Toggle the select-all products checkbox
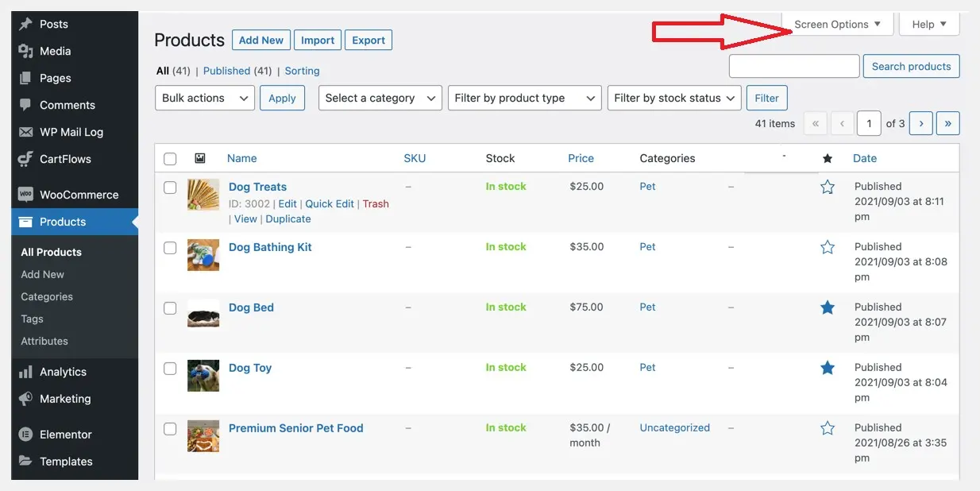The height and width of the screenshot is (491, 980). pyautogui.click(x=170, y=159)
